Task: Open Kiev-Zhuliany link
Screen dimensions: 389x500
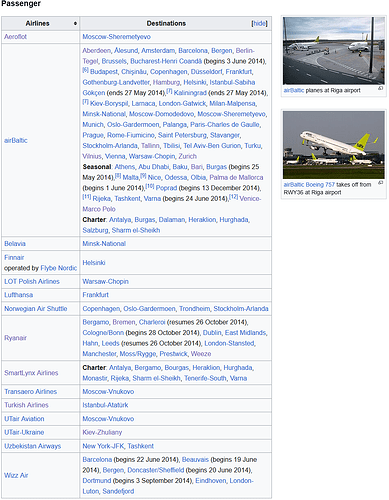Action: tap(102, 432)
